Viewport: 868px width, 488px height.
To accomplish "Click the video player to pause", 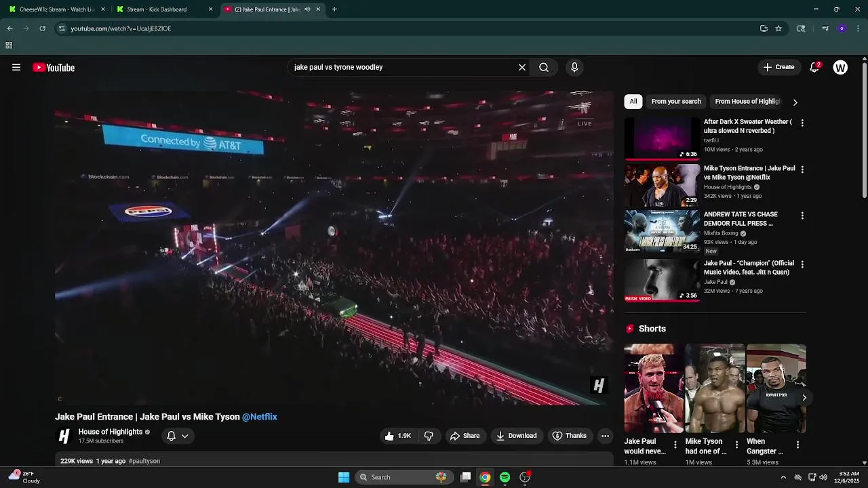I will 334,247.
